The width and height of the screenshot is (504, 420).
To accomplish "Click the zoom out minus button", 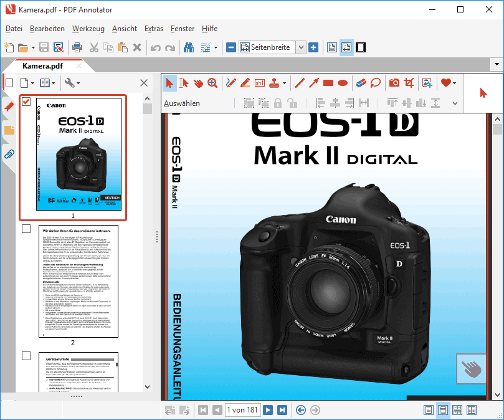I will [231, 47].
